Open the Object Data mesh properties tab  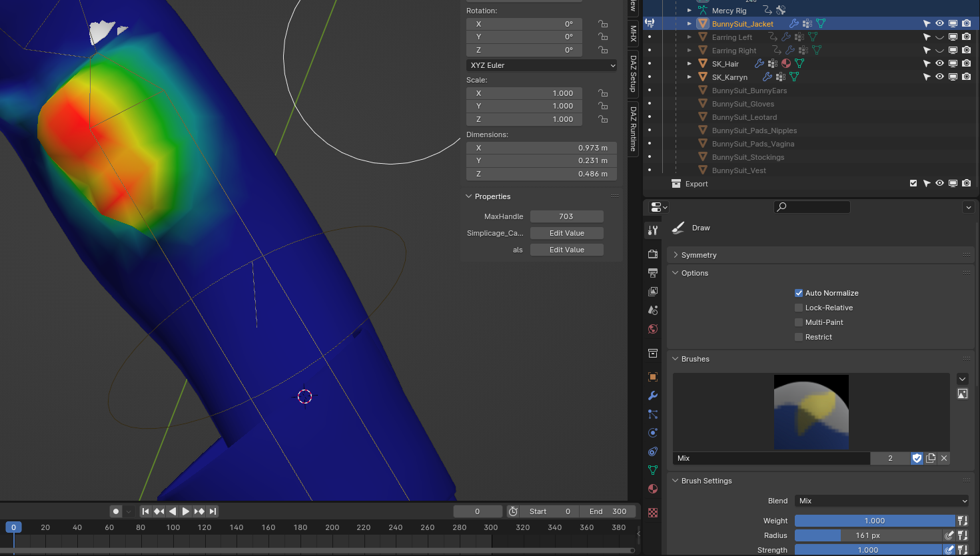coord(653,470)
